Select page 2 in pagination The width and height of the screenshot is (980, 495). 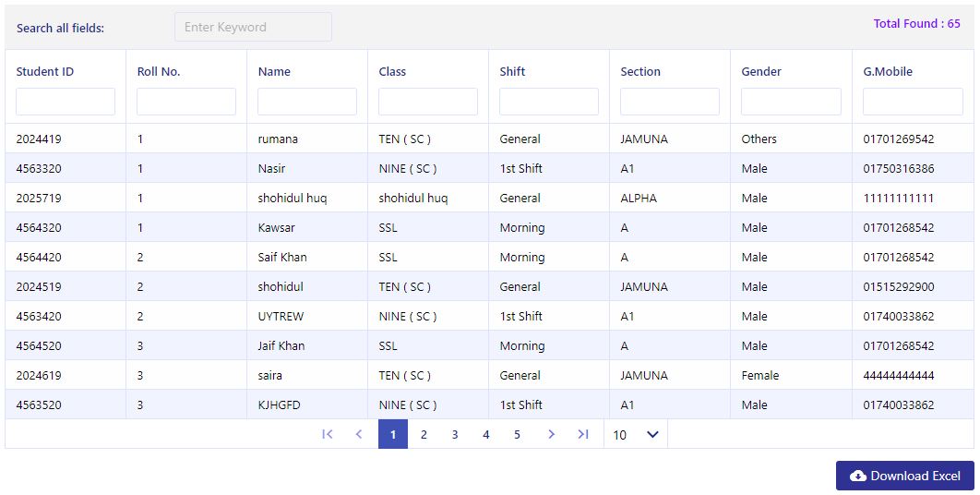(x=424, y=434)
